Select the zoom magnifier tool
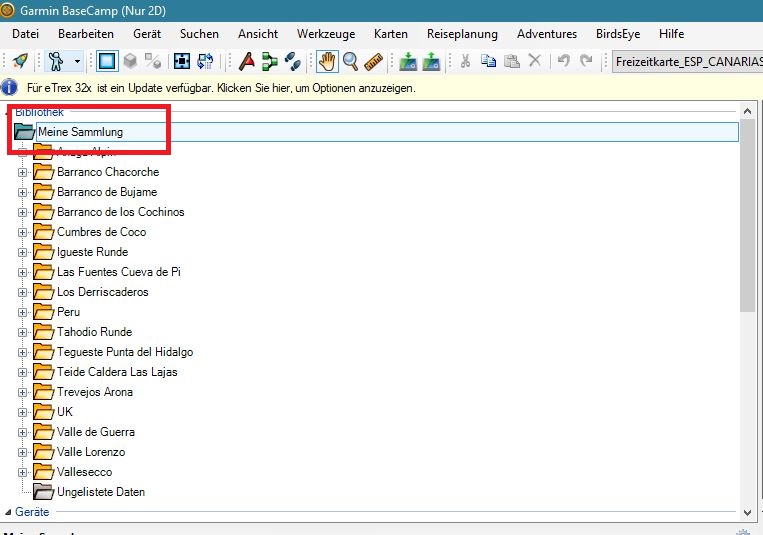This screenshot has height=535, width=763. [350, 61]
